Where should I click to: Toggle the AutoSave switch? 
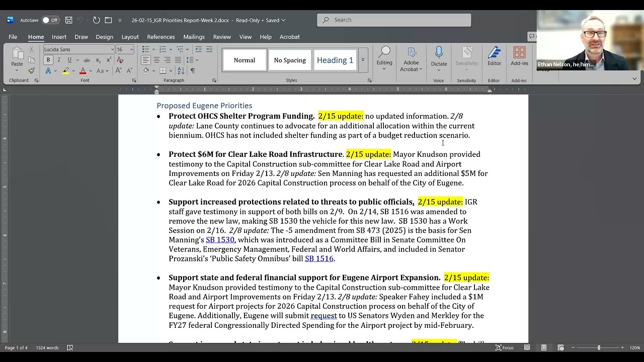coord(50,20)
